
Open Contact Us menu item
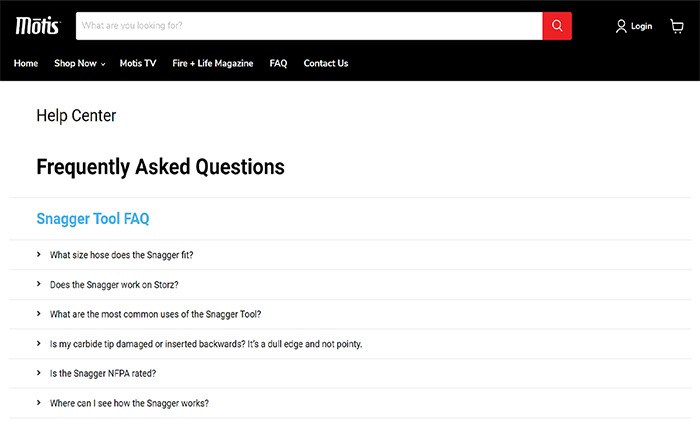pyautogui.click(x=326, y=63)
